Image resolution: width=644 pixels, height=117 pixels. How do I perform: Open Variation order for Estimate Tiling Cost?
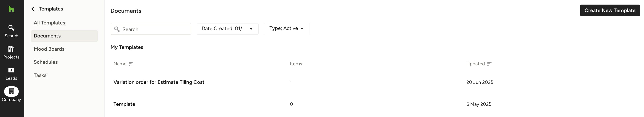pyautogui.click(x=159, y=82)
